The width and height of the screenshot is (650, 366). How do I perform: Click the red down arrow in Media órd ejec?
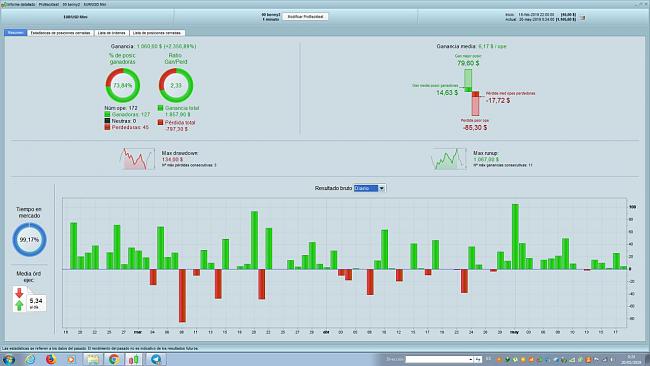point(19,293)
